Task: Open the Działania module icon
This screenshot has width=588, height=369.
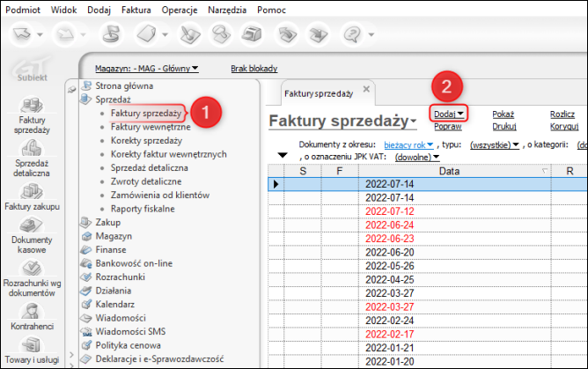Action: point(86,291)
